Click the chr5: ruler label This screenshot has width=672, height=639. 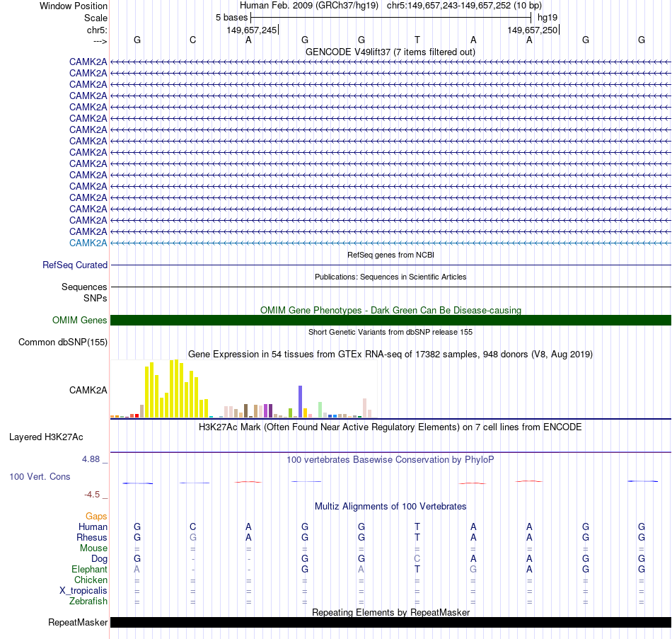(x=97, y=30)
